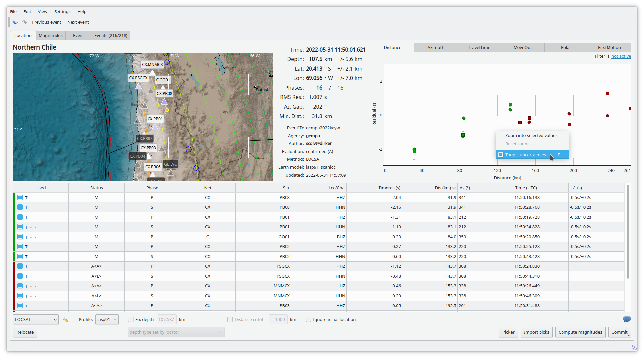Viewport: 644px width, 358px height.
Task: Switch to the Events (216/218) tab
Action: (111, 35)
